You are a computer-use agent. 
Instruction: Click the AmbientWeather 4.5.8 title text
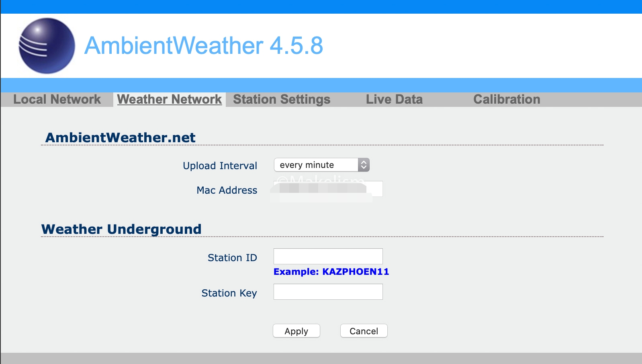pyautogui.click(x=204, y=45)
